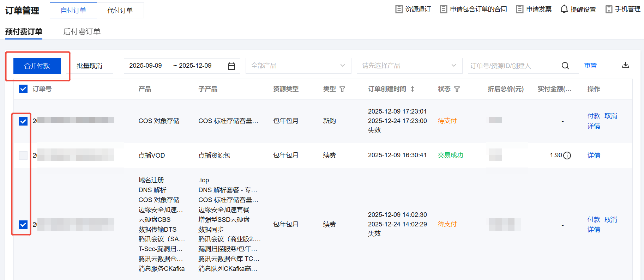Click the 合并付款 button
This screenshot has height=280, width=644.
click(37, 66)
